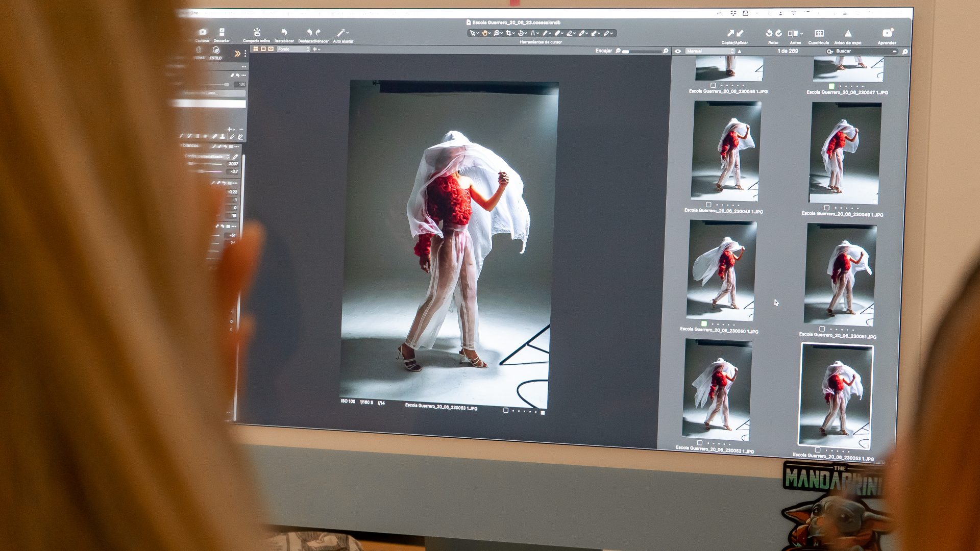The height and width of the screenshot is (551, 980).
Task: Select thumbnail Escola Guerrero_20_06_230048
Action: pos(726,151)
